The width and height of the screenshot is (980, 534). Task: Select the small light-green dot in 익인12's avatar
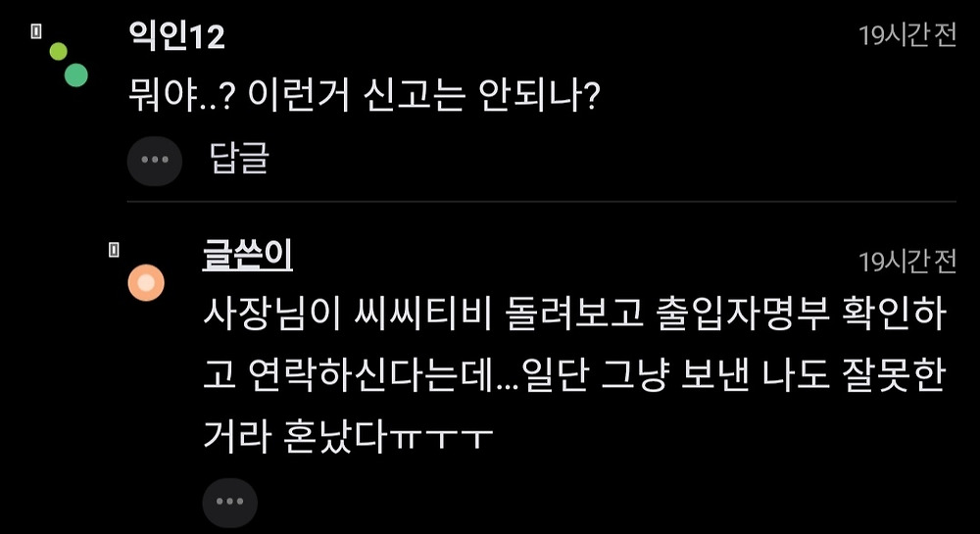[x=58, y=51]
